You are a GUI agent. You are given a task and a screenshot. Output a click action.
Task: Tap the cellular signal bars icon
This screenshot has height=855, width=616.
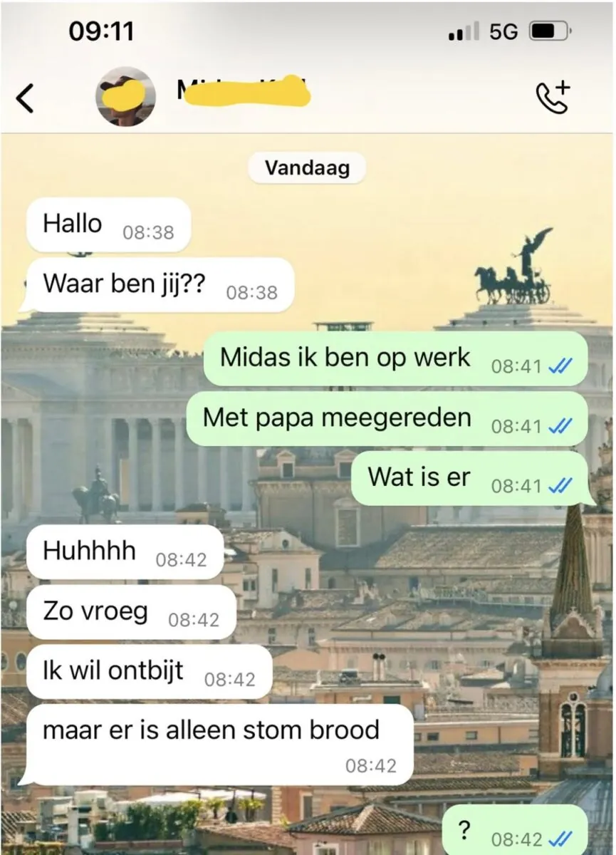click(x=464, y=33)
